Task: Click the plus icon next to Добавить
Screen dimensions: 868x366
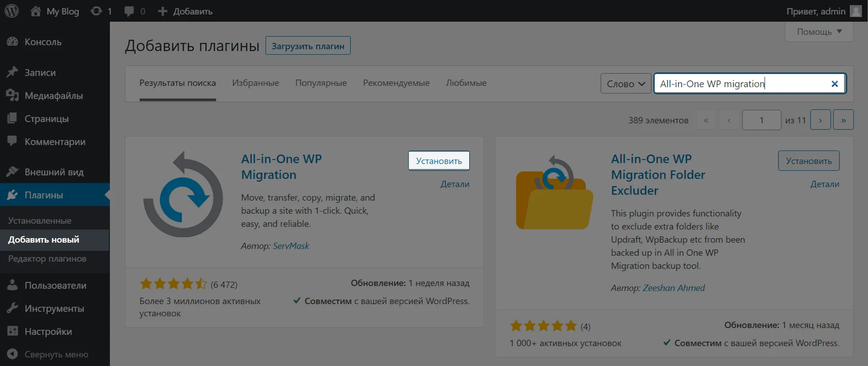Action: (163, 11)
